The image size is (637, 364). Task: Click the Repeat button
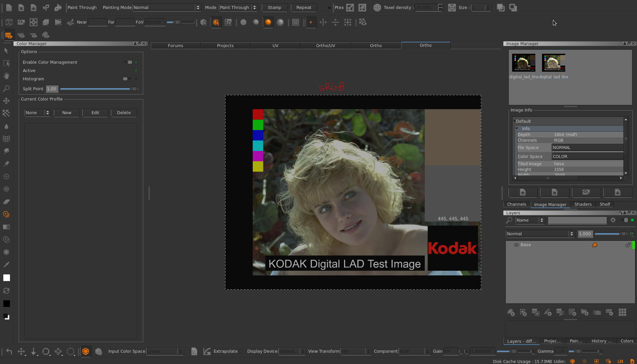coord(304,7)
